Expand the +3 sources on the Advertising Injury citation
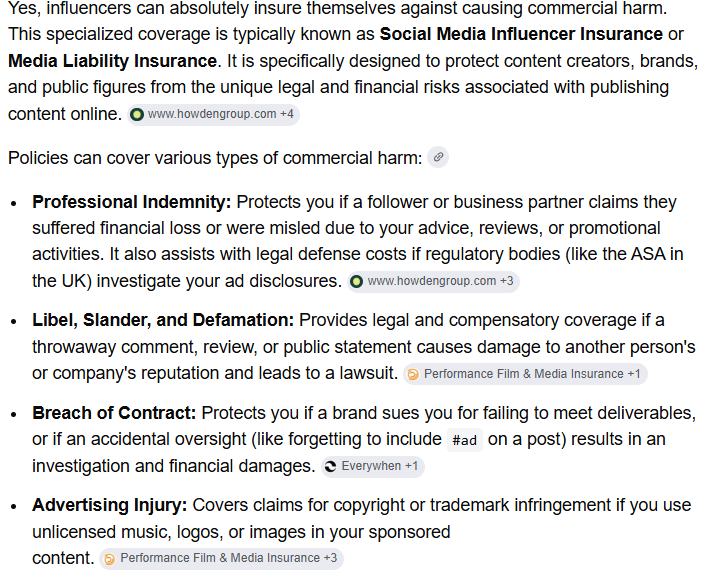Screen dimensions: 722x578 point(330,558)
